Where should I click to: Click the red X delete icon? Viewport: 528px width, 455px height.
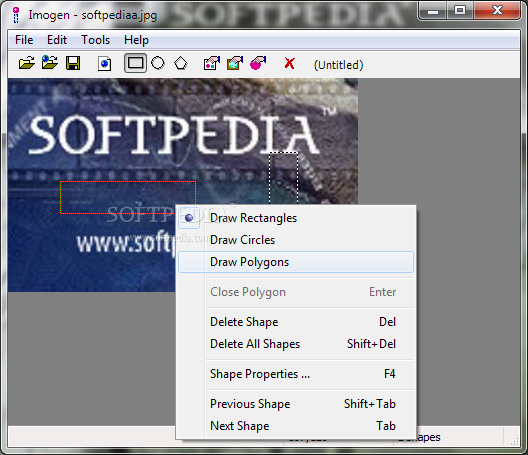[290, 63]
